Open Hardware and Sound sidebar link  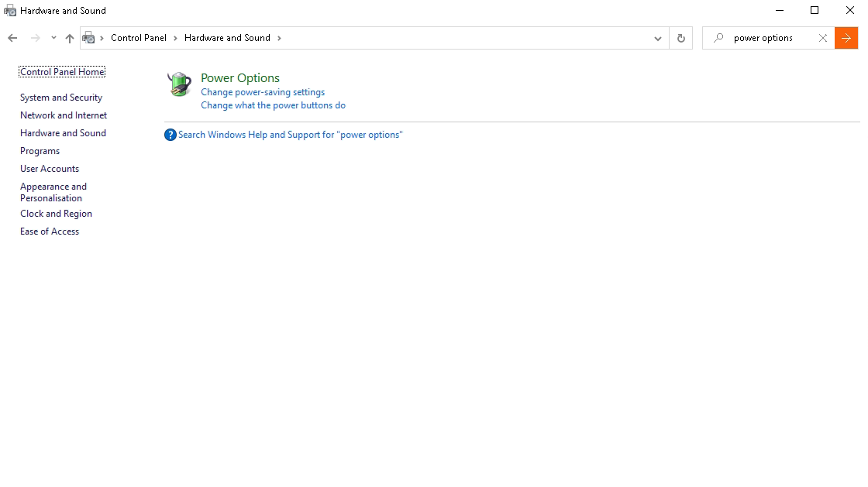click(x=63, y=132)
